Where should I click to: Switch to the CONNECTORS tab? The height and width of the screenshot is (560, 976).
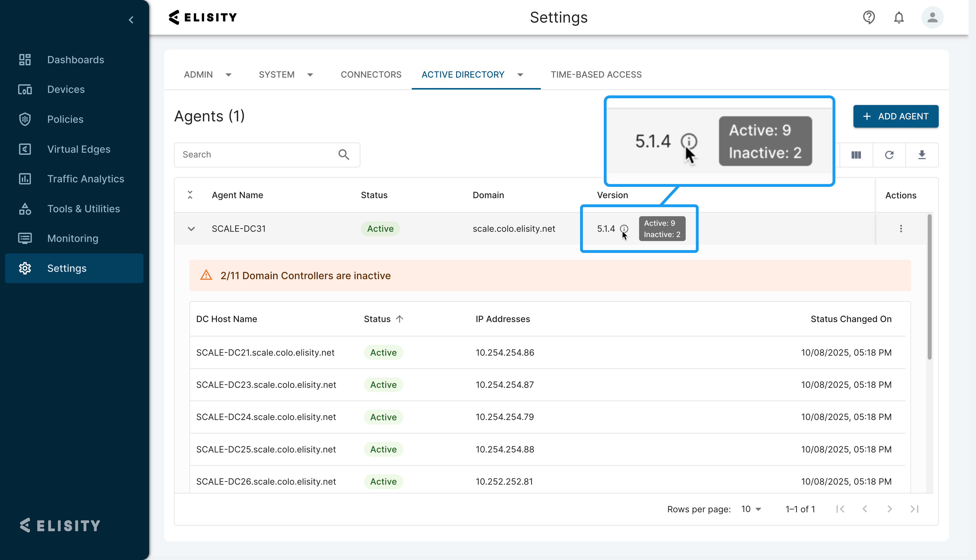click(371, 75)
